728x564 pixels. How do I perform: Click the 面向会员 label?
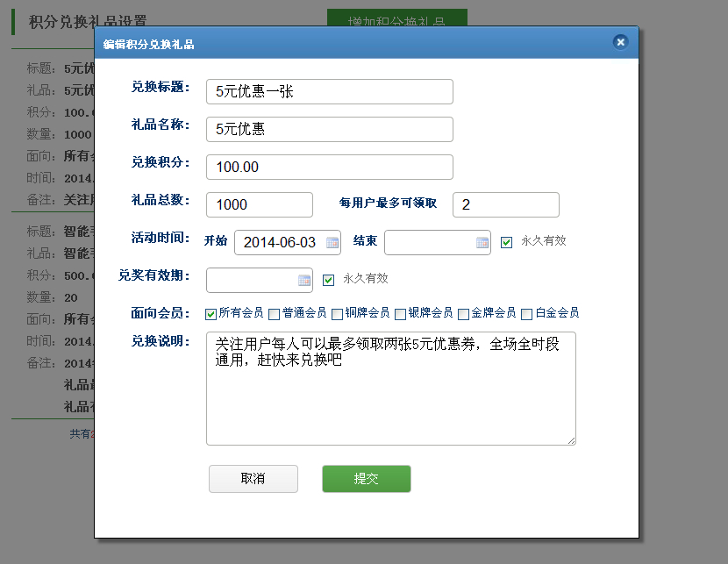pyautogui.click(x=161, y=313)
